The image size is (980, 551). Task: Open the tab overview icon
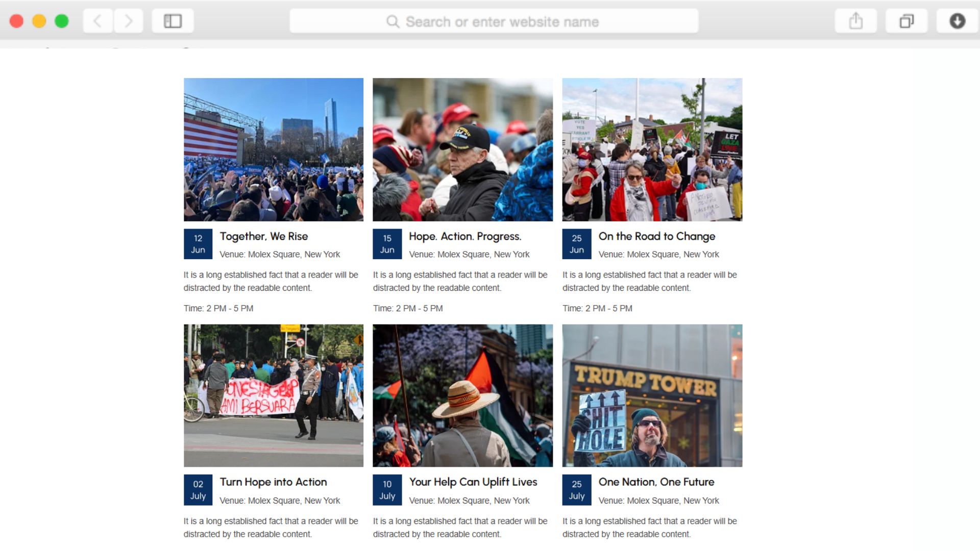coord(906,21)
